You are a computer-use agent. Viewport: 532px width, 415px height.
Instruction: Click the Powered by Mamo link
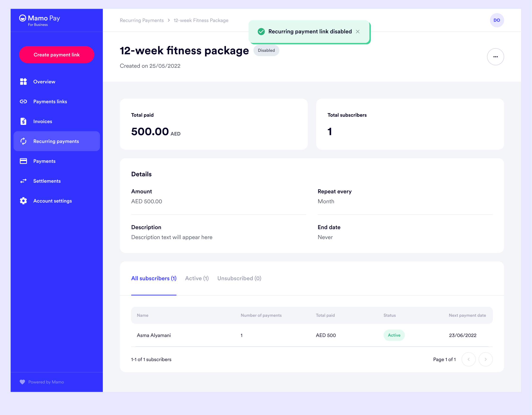click(x=46, y=382)
